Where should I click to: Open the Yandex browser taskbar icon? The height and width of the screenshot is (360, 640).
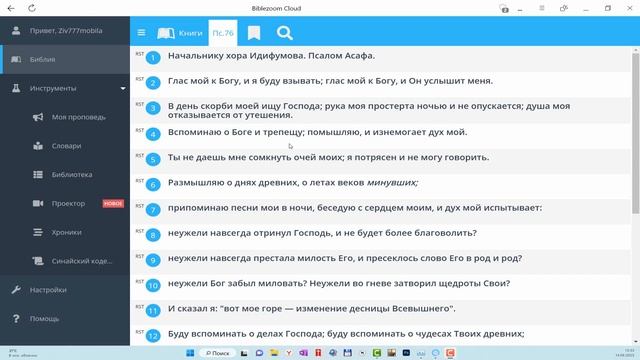point(289,353)
